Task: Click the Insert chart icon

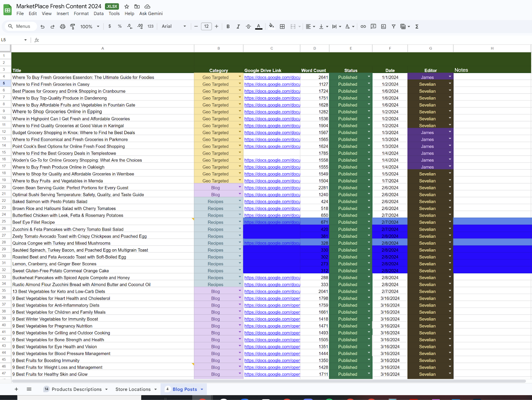Action: coord(383,27)
